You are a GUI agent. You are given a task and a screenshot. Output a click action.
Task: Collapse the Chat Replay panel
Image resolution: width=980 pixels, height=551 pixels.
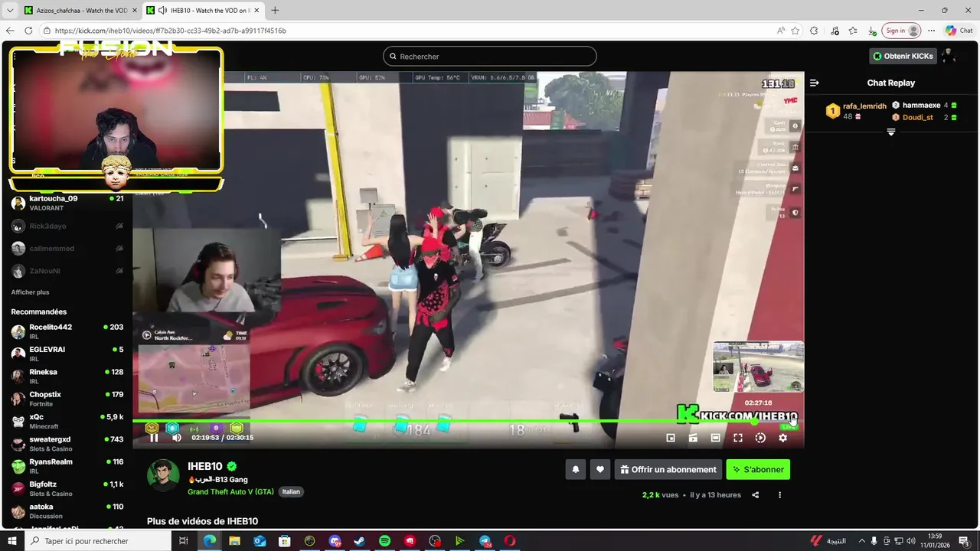(x=815, y=83)
